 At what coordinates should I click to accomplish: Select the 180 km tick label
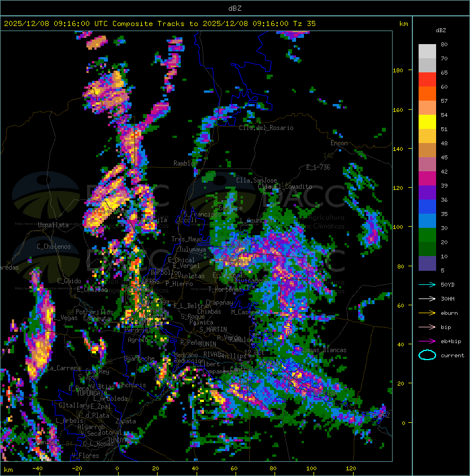point(398,70)
